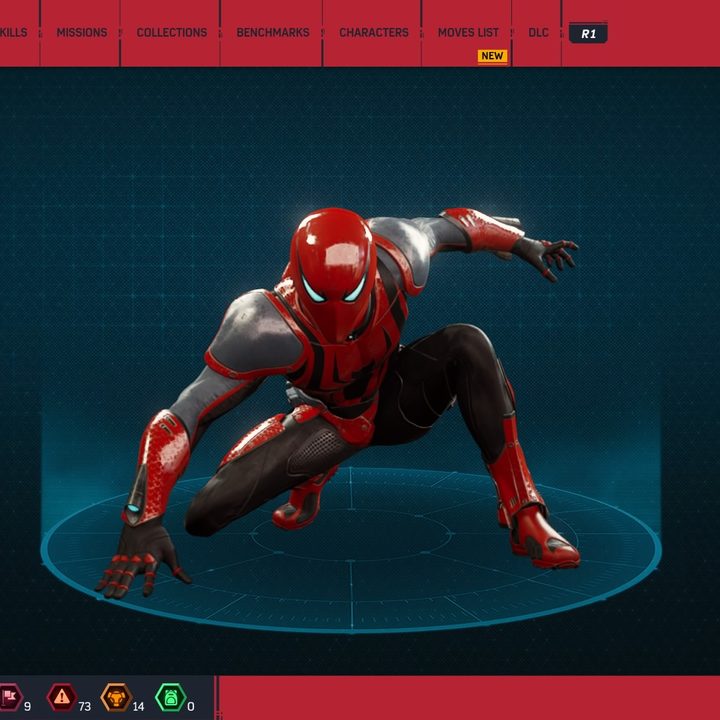Open the MOVES LIST tab
Viewport: 720px width, 720px height.
pos(468,33)
